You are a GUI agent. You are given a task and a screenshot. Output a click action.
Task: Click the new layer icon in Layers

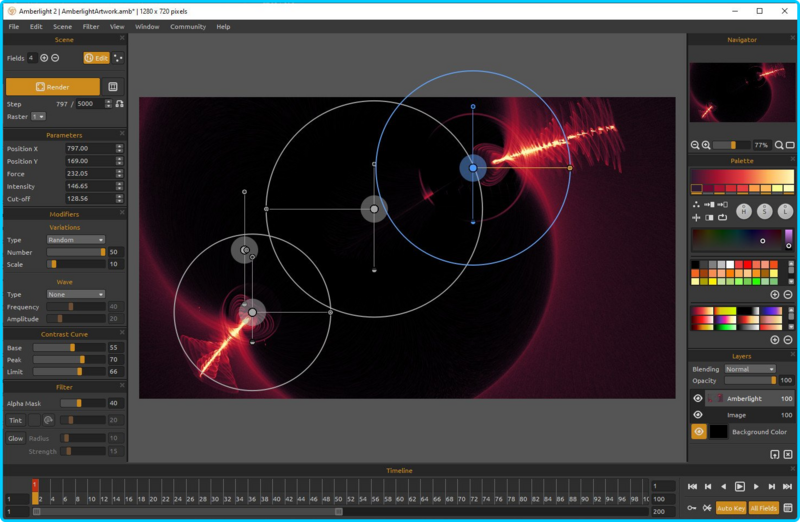coord(775,454)
